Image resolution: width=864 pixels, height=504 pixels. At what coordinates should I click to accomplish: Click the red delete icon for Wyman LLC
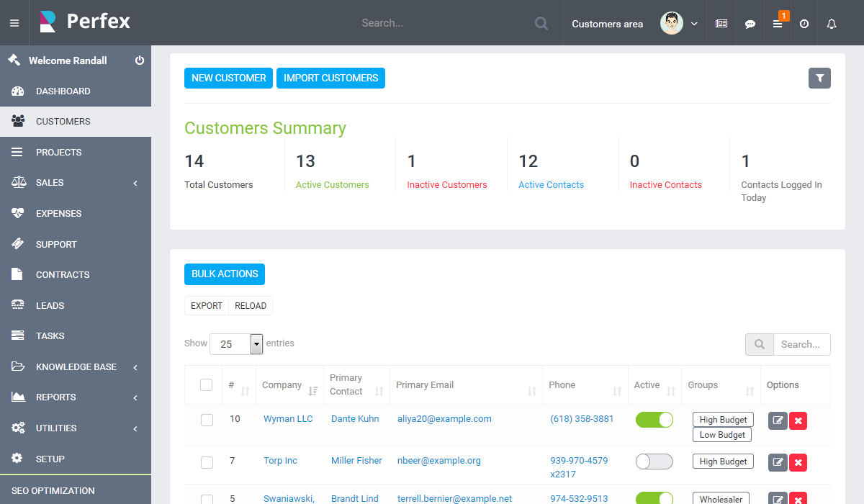coord(798,420)
